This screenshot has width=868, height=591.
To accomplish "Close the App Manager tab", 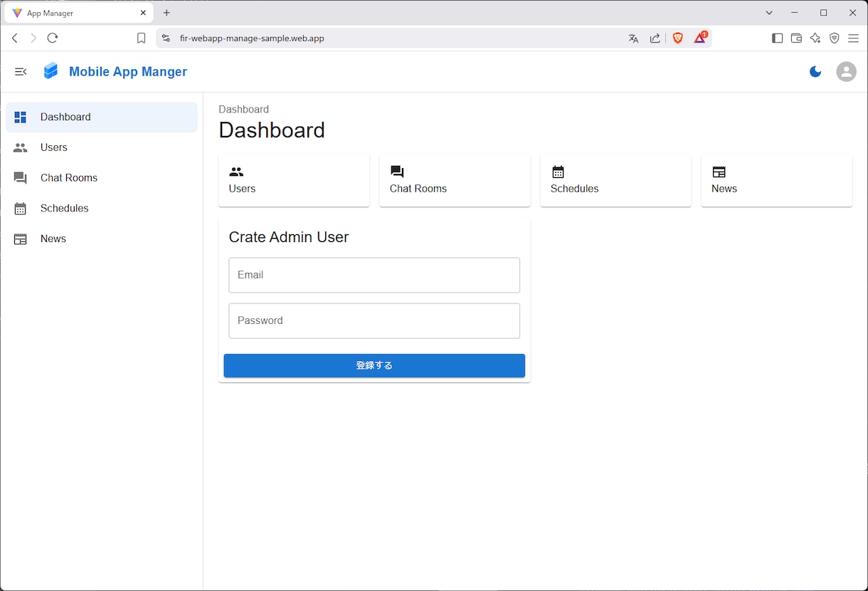I will (143, 13).
